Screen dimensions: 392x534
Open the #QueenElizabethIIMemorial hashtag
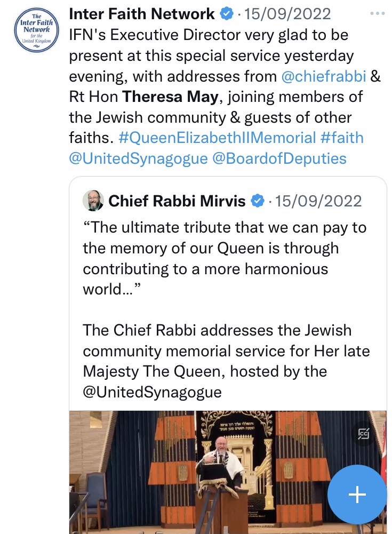tap(217, 138)
